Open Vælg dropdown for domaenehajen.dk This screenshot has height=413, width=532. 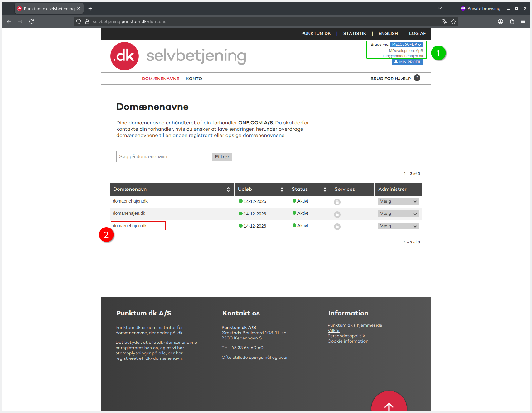point(398,201)
